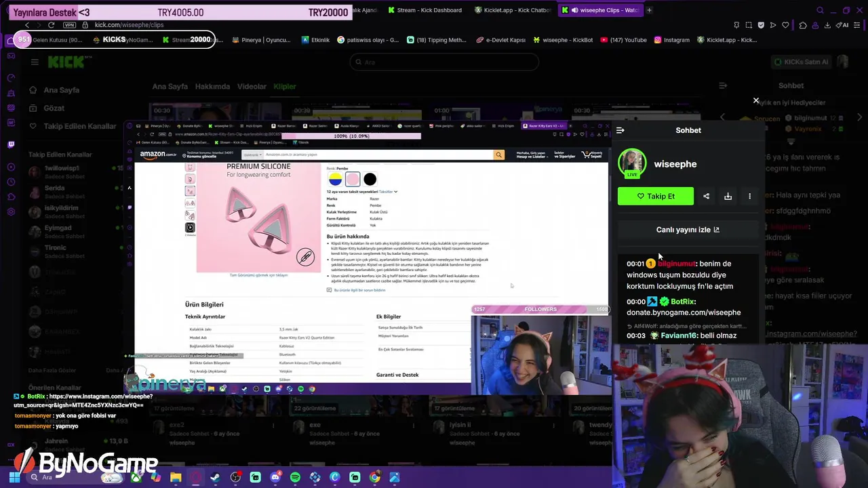Go forward with browser forward arrow

tap(39, 25)
